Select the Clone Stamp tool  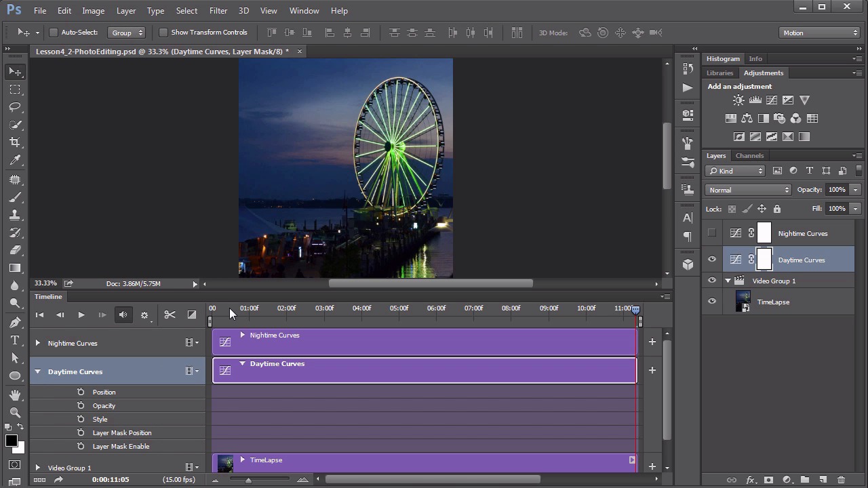pos(15,215)
